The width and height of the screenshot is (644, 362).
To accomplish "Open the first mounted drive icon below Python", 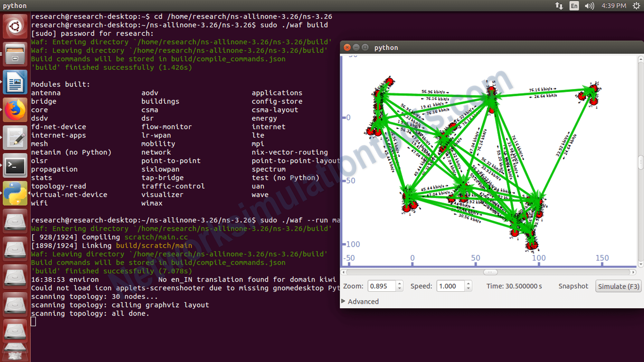I will tap(15, 221).
